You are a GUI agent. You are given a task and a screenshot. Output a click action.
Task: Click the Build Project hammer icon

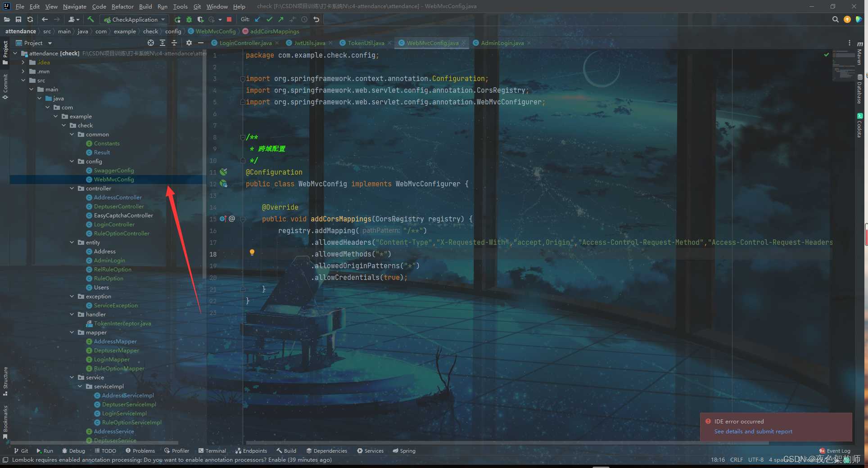coord(90,19)
